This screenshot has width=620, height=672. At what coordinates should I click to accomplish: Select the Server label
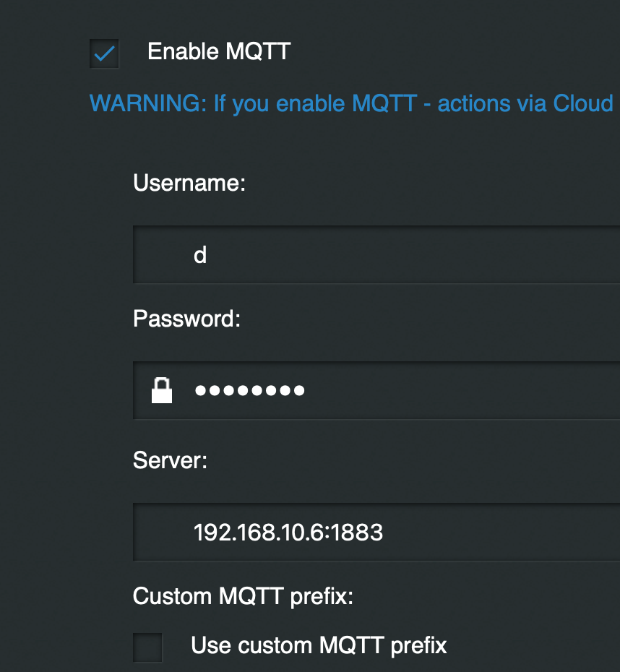[170, 460]
